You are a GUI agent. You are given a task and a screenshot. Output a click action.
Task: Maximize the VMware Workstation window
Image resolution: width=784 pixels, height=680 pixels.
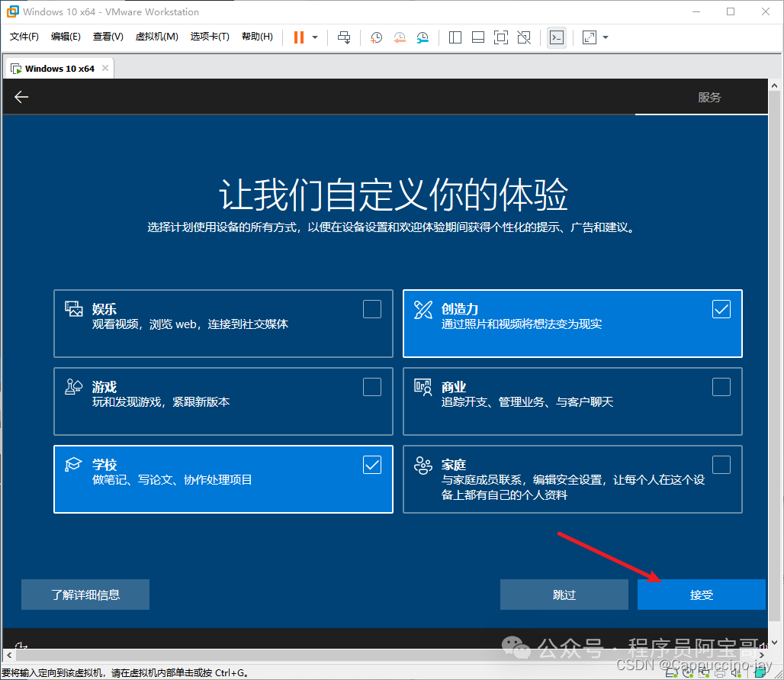pos(731,11)
